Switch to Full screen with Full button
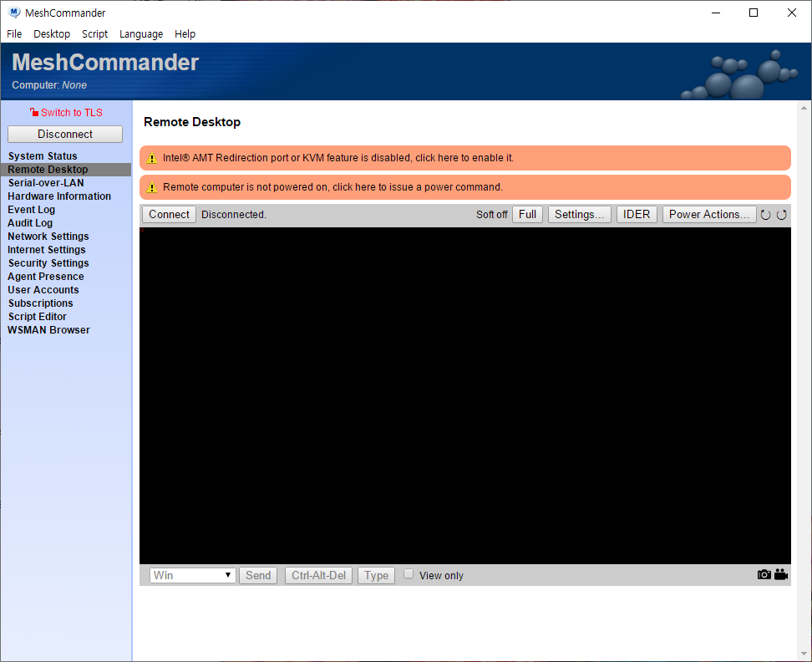Viewport: 812px width, 662px height. [x=527, y=215]
